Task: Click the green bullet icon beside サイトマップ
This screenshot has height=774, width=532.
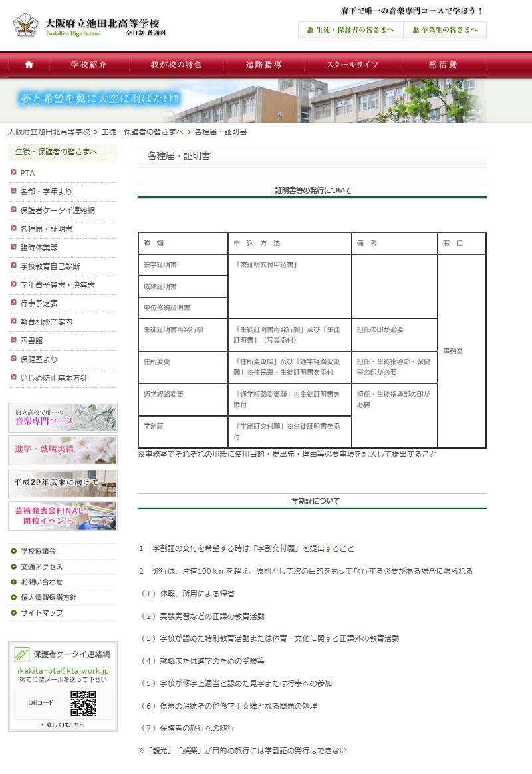Action: pos(13,612)
